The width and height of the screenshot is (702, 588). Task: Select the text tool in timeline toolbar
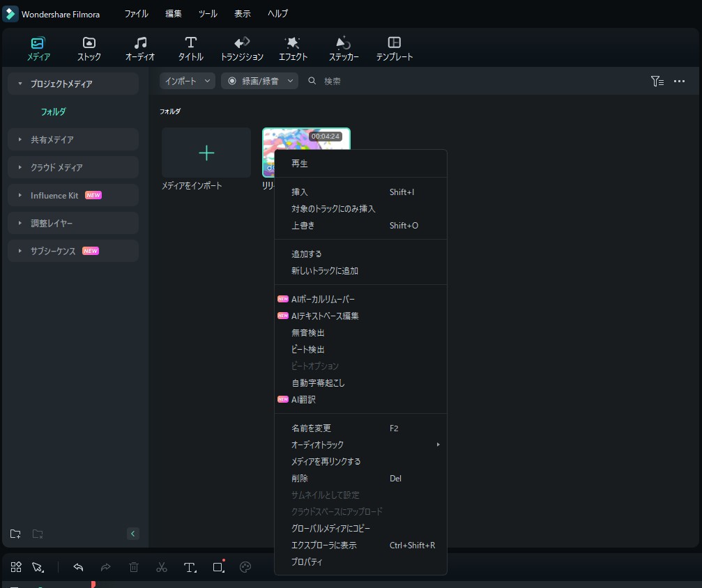click(x=190, y=567)
